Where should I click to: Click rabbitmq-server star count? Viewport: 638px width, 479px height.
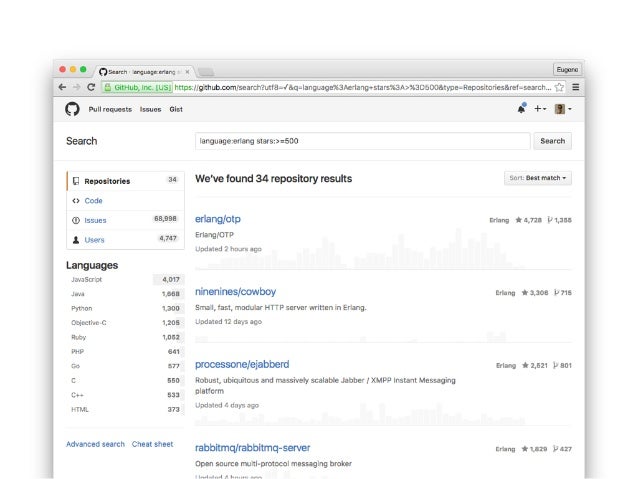click(535, 449)
